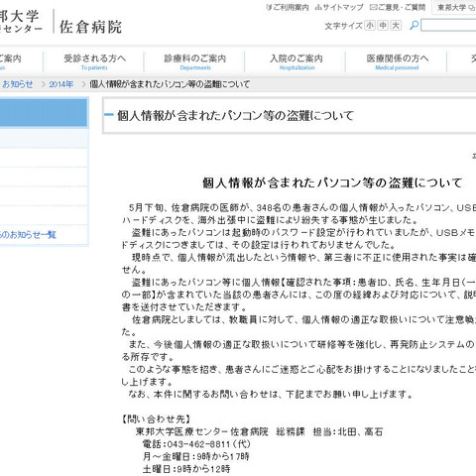Screen dimensions: 476x476
Task: Click the envelope icon beside ご意見・ご質問
Action: point(373,7)
